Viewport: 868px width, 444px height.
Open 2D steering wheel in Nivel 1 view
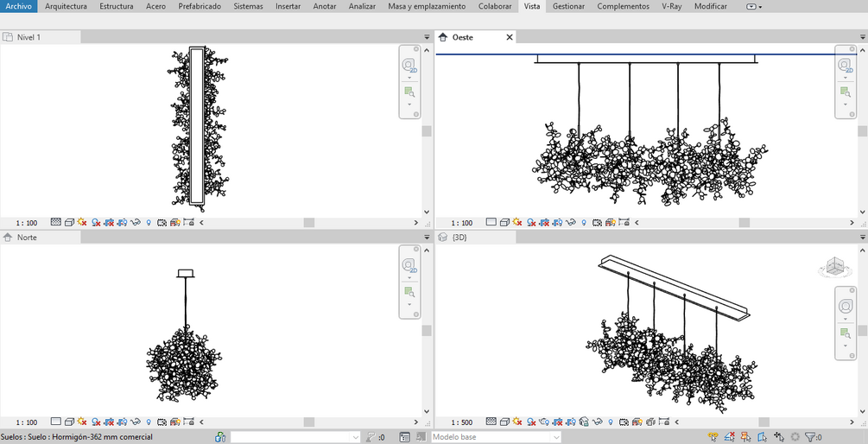click(x=409, y=66)
